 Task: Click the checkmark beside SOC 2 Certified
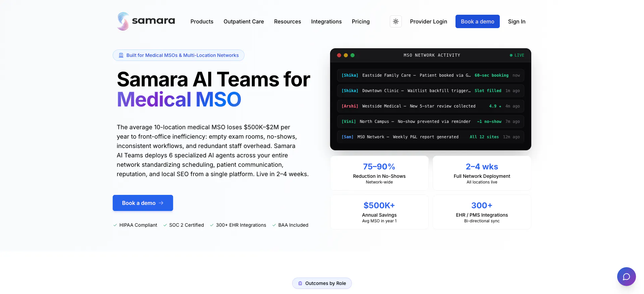point(165,225)
